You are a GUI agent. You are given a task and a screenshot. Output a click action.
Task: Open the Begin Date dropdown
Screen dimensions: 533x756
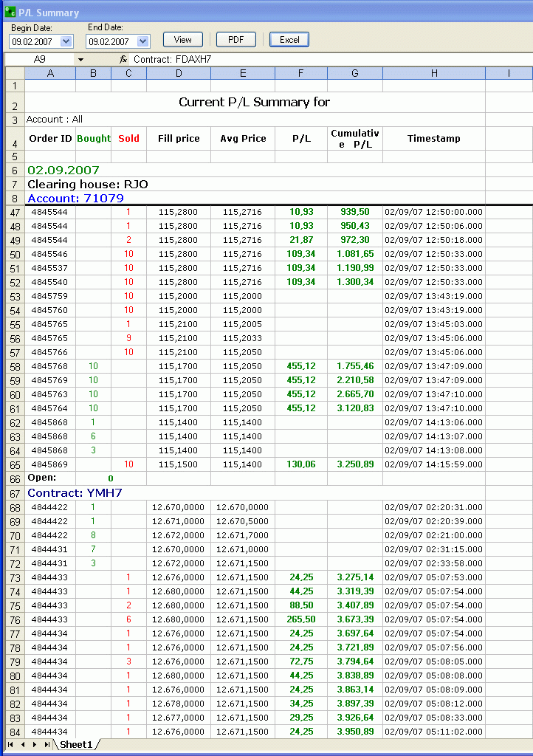point(66,42)
